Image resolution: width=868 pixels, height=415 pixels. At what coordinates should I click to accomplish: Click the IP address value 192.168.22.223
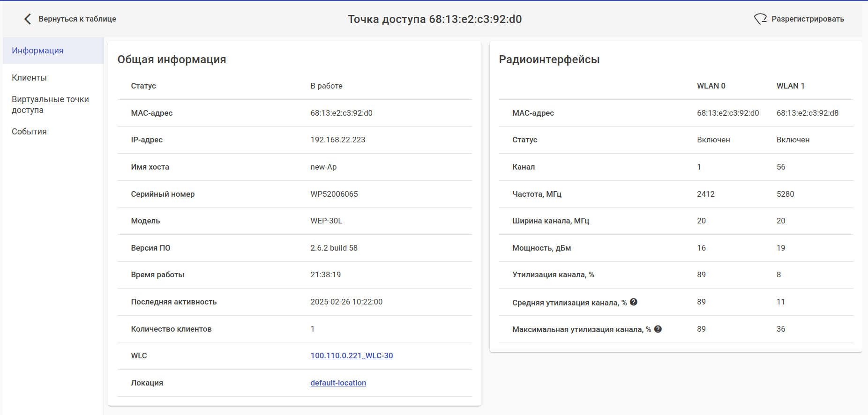pos(337,140)
